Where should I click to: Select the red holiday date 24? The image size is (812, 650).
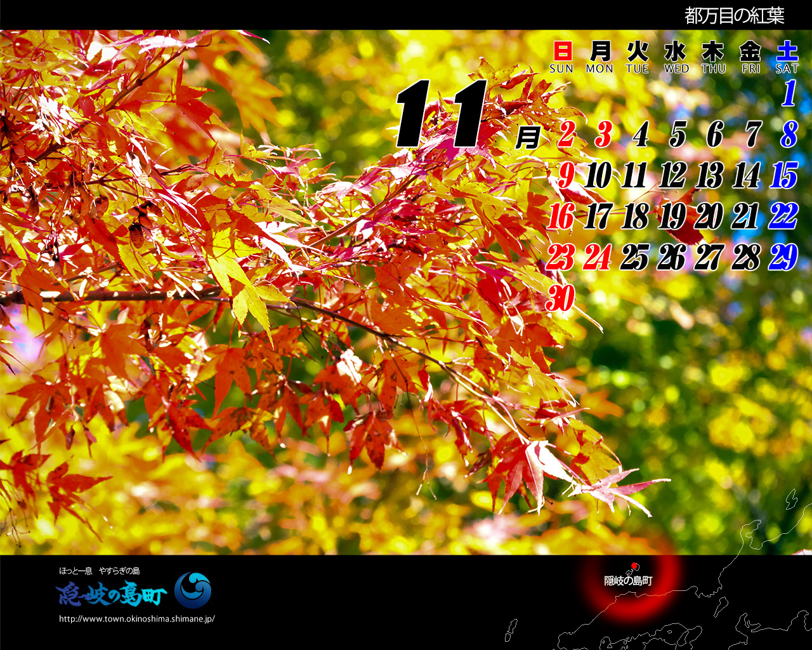point(599,256)
